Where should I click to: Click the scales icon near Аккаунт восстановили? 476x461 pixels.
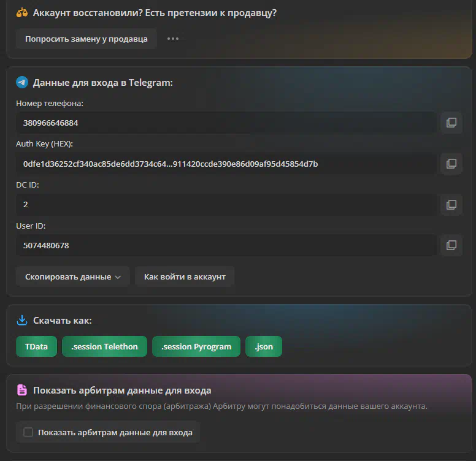(22, 13)
